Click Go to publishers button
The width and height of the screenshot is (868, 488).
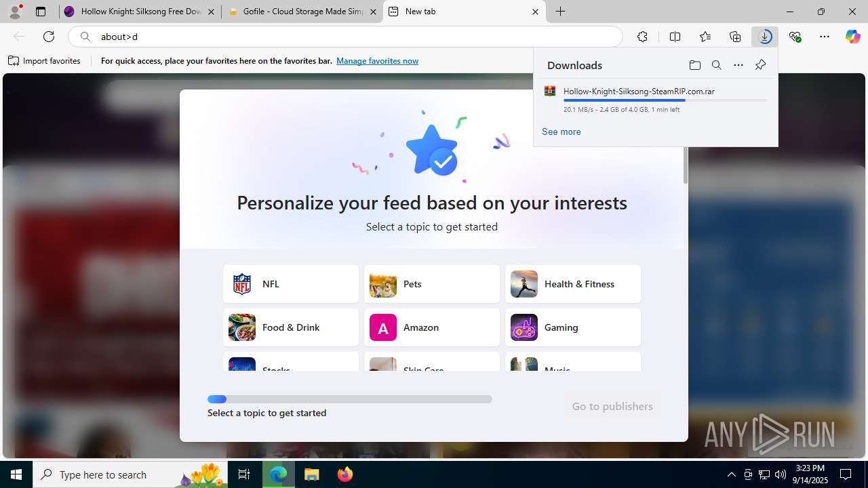[612, 406]
